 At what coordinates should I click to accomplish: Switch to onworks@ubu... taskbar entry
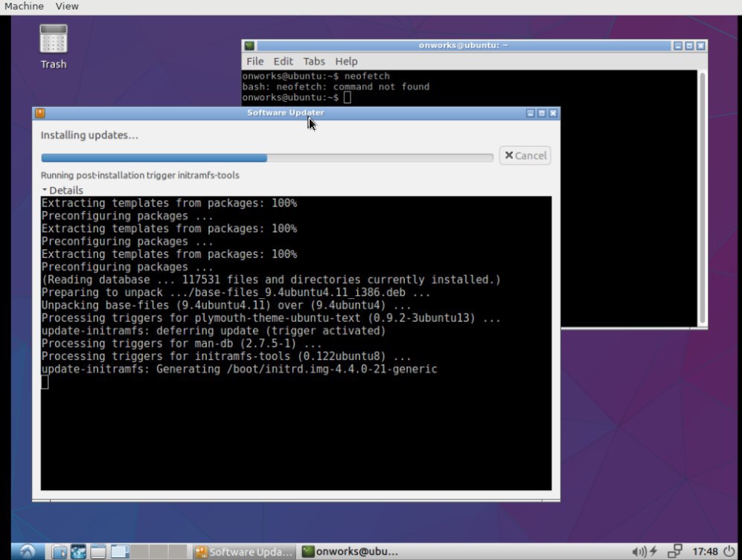(x=351, y=552)
